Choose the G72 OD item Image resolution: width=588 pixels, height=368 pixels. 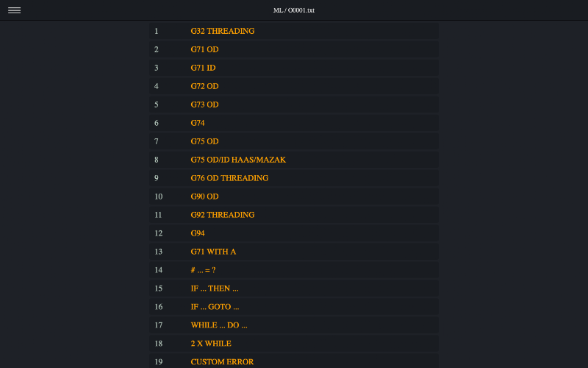coord(204,86)
